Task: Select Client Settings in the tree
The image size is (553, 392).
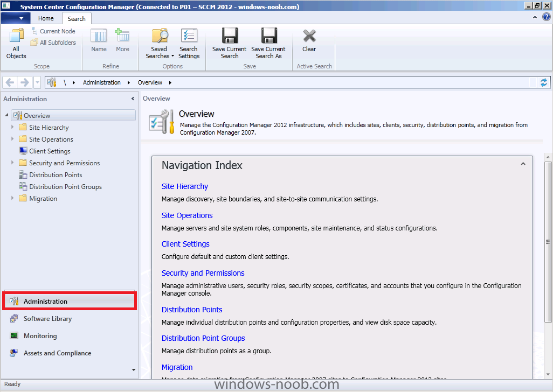Action: (x=50, y=151)
